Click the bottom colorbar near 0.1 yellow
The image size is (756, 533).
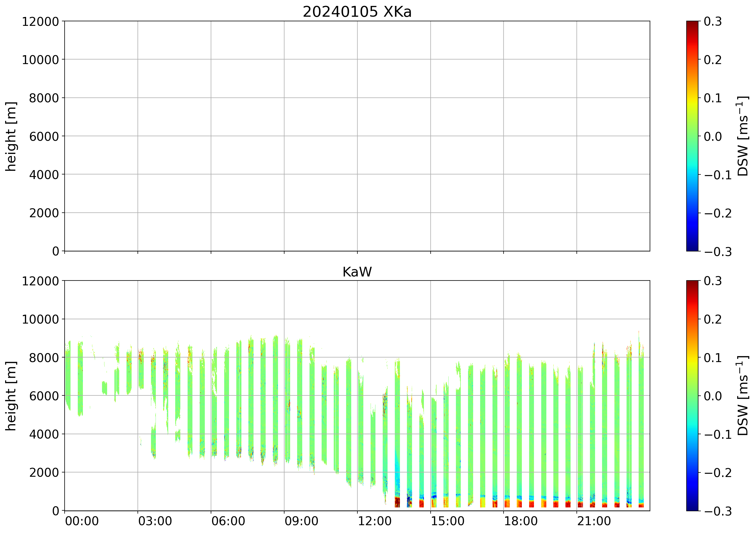[x=692, y=358]
